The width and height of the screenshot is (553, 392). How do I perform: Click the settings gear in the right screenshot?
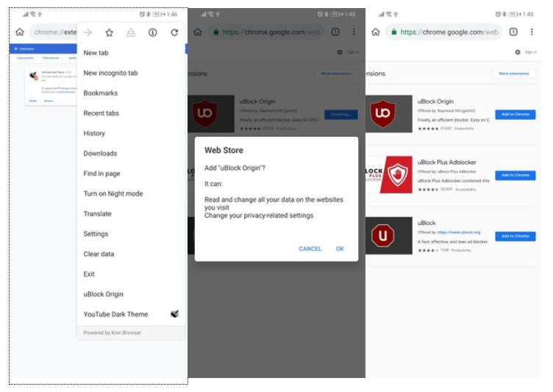(x=518, y=52)
